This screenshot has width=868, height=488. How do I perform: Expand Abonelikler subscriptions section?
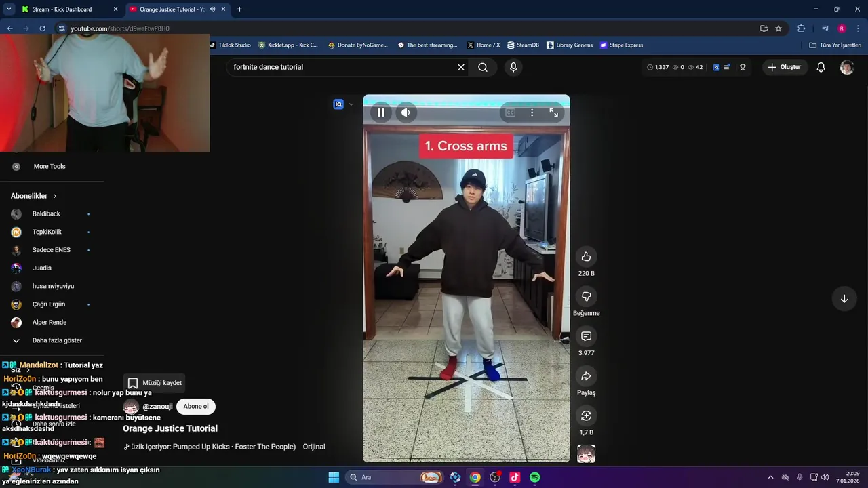click(x=34, y=196)
